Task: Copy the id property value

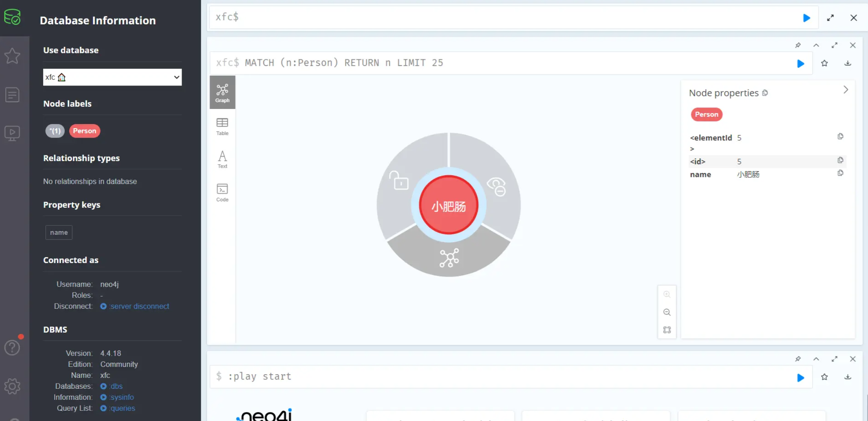Action: click(840, 160)
